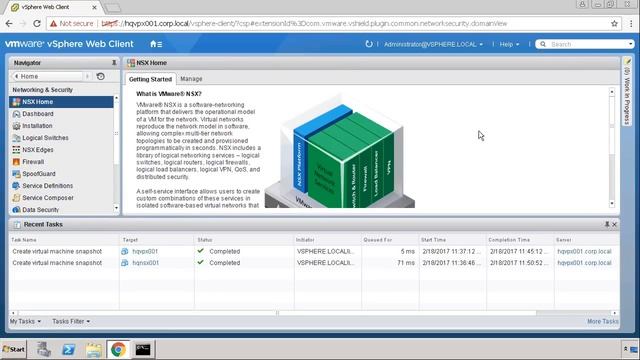This screenshot has height=360, width=640.
Task: Click the Data Security icon
Action: 16,209
